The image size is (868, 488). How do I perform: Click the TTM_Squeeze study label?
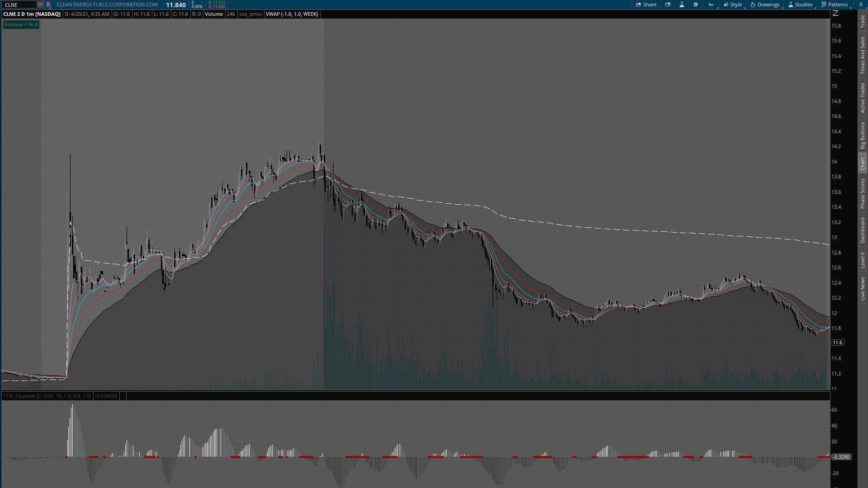point(47,396)
